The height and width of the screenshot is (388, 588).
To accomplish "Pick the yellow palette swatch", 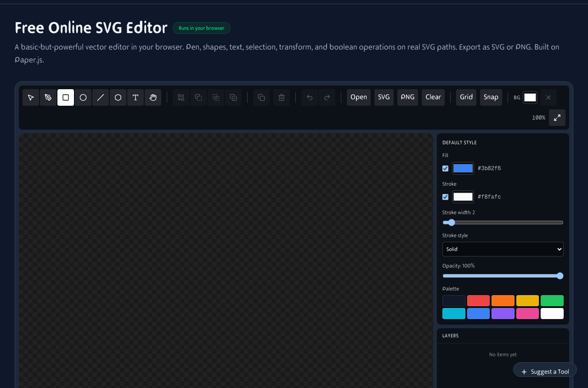I will tap(527, 301).
